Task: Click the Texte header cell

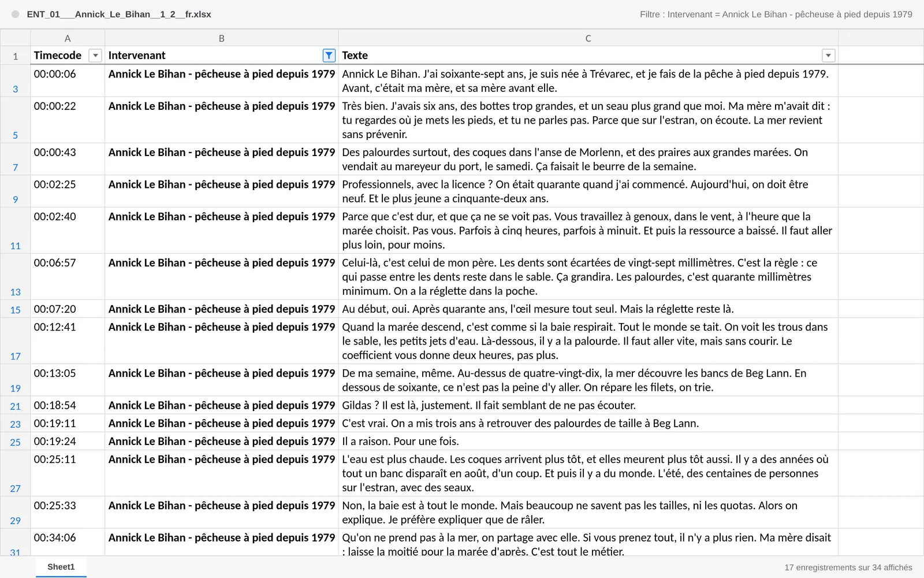Action: [x=588, y=55]
